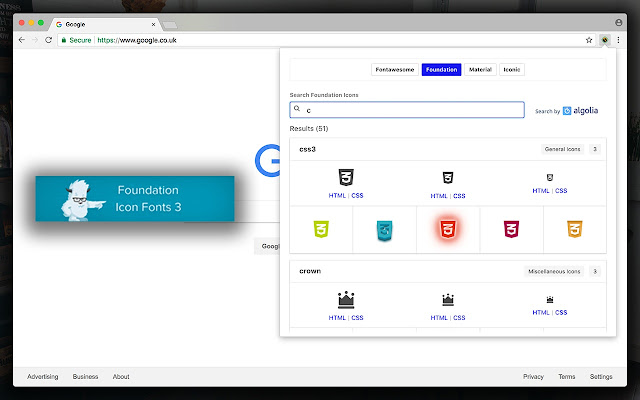
Task: Select the crimson css3 icon
Action: point(511,229)
